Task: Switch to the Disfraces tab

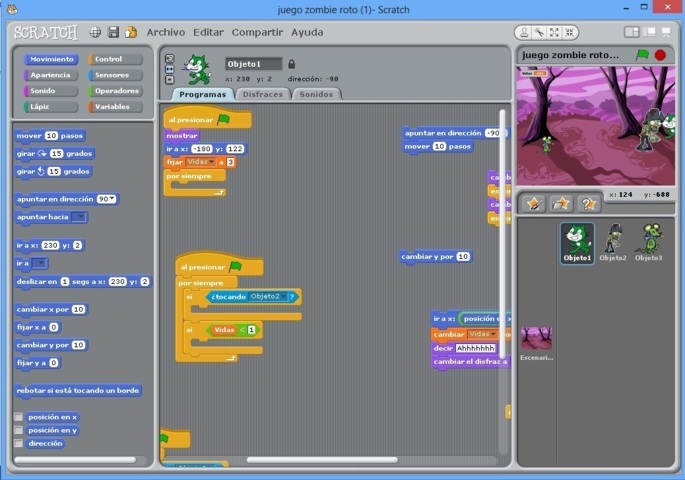Action: [x=263, y=94]
